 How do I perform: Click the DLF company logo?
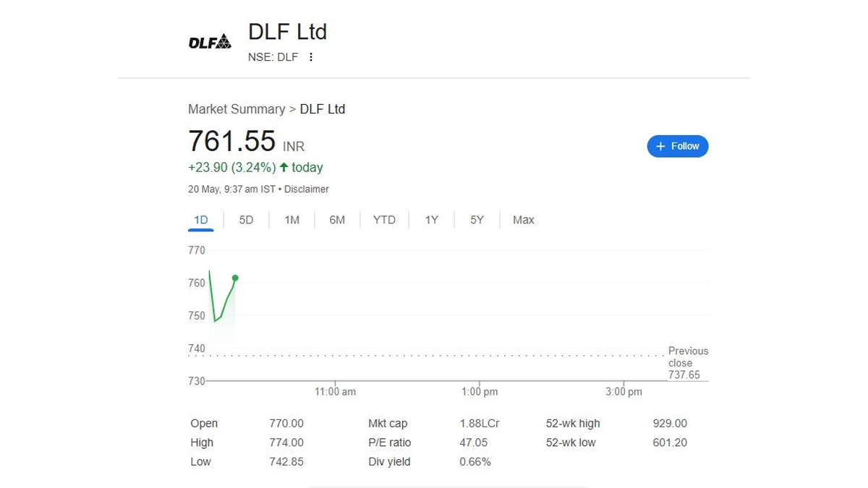pos(210,41)
